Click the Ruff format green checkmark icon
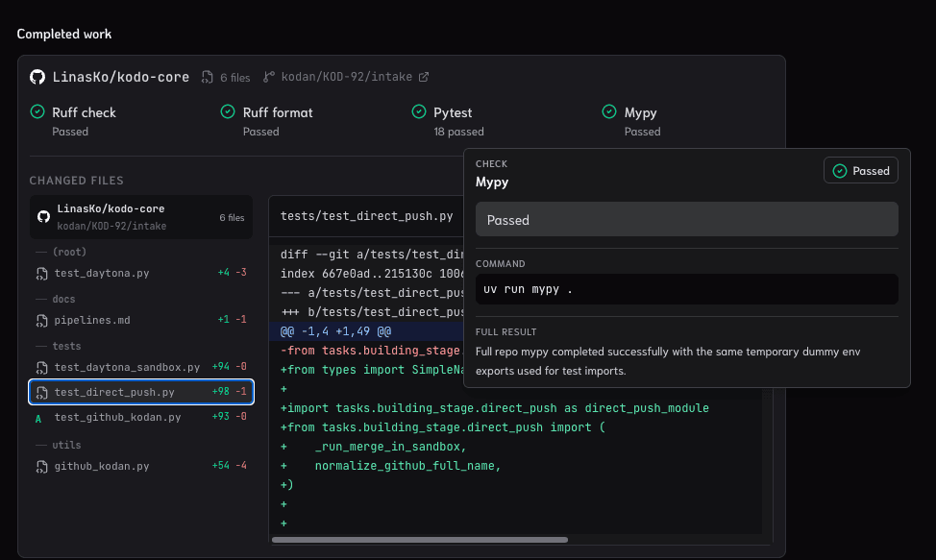 (228, 111)
